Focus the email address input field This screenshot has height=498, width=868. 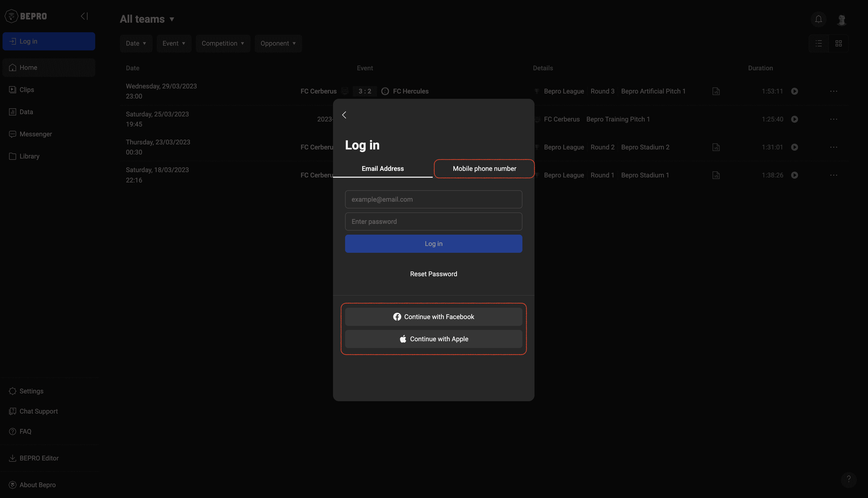[433, 199]
